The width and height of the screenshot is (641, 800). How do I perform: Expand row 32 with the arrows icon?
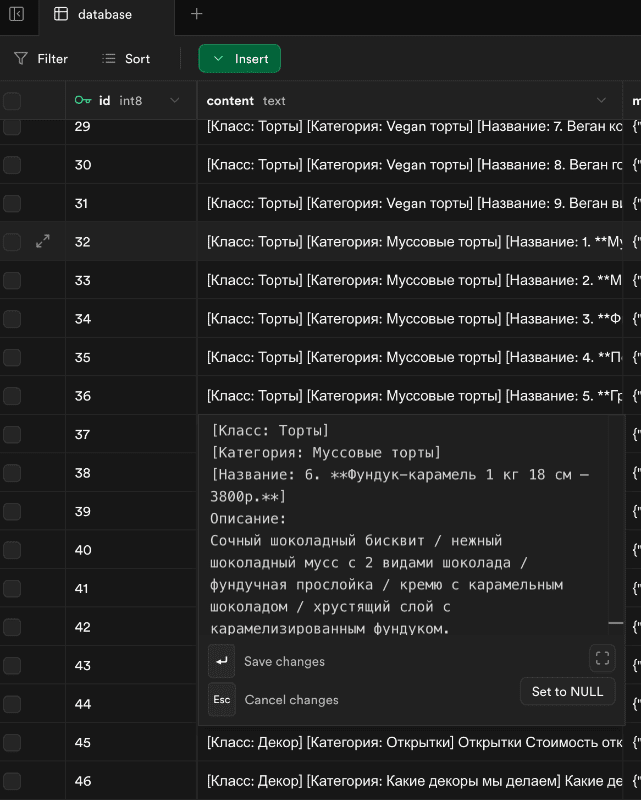[43, 242]
